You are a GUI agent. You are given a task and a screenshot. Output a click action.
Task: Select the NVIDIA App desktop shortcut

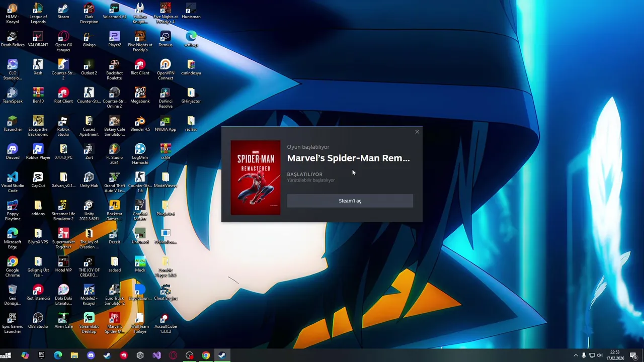click(166, 124)
